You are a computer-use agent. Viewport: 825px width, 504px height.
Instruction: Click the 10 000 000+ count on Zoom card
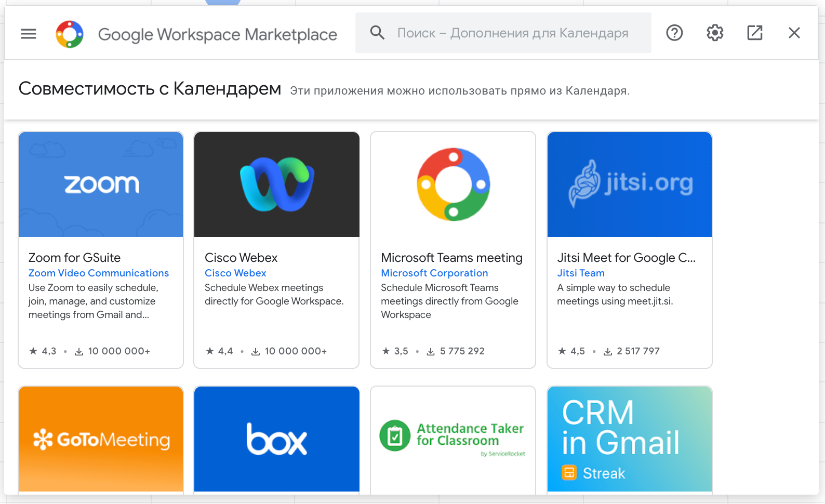[x=119, y=351]
